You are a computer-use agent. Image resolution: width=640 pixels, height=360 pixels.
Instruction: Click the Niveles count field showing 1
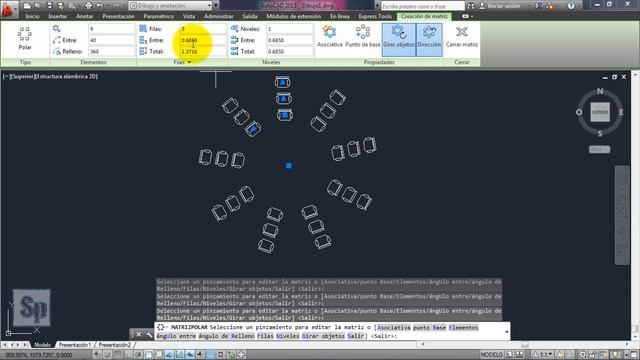[x=290, y=29]
